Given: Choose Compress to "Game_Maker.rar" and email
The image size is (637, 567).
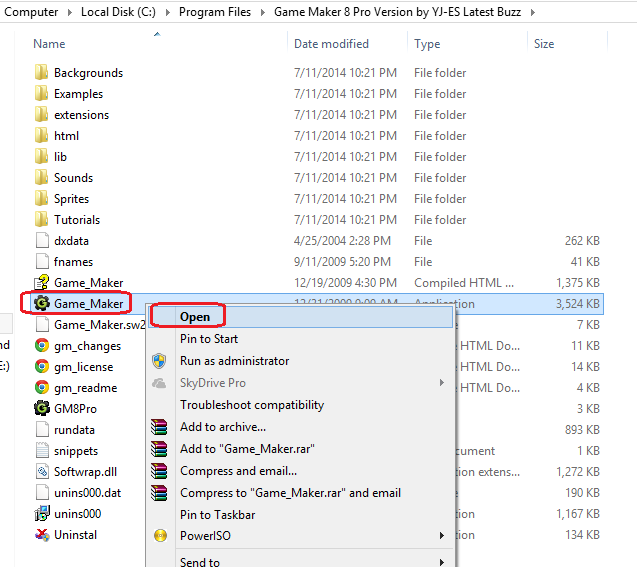Looking at the screenshot, I should pos(300,493).
